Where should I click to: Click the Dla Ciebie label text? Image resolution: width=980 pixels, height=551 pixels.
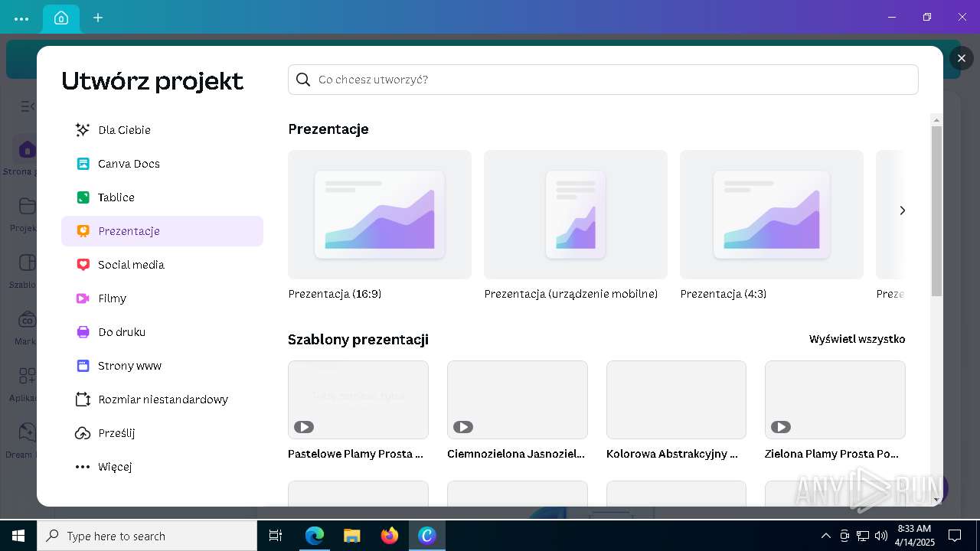[124, 130]
